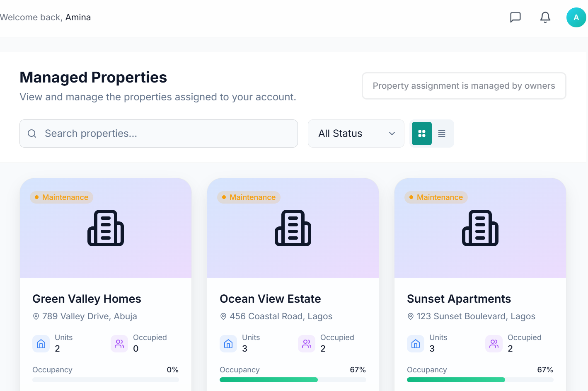This screenshot has width=588, height=391.
Task: Switch to list view
Action: coord(442,134)
